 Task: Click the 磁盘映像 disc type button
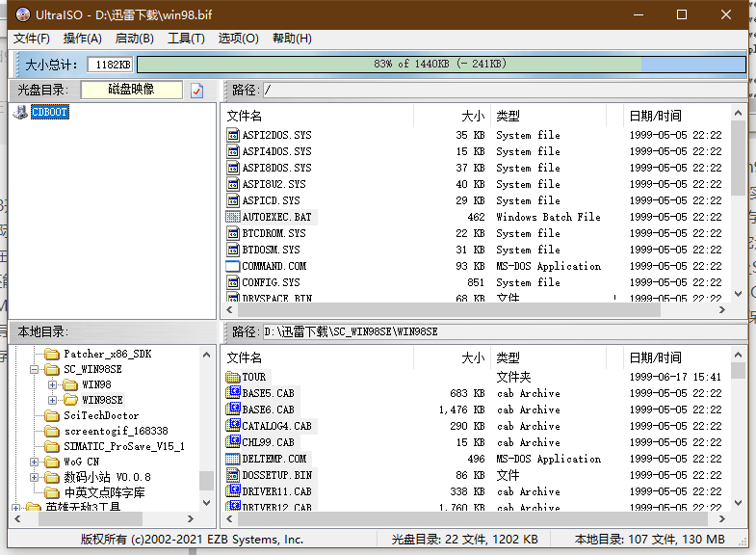132,90
